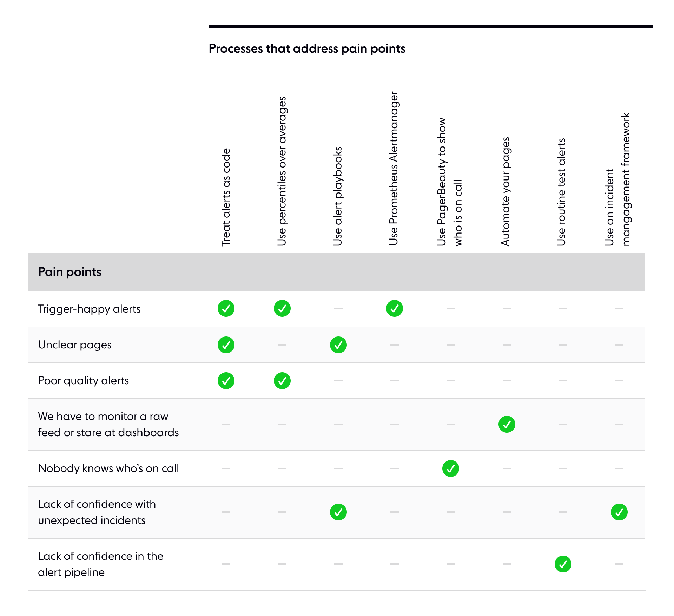Click the Processes that address pain points title
The image size is (674, 616).
[307, 48]
